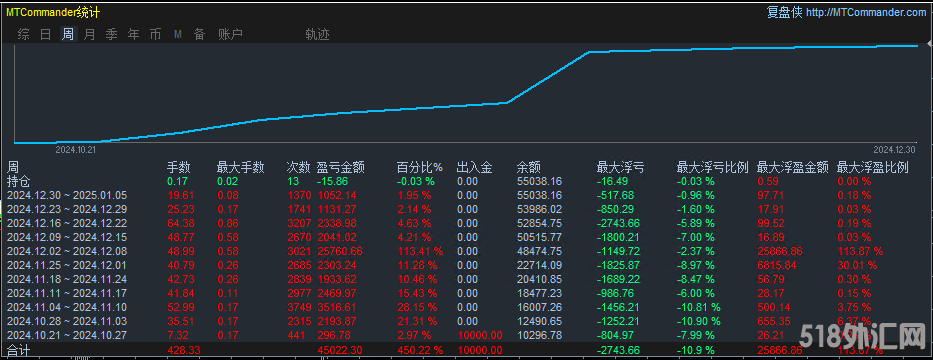Open the 日 daily statistics tab
Image resolution: width=933 pixels, height=360 pixels.
(x=46, y=35)
